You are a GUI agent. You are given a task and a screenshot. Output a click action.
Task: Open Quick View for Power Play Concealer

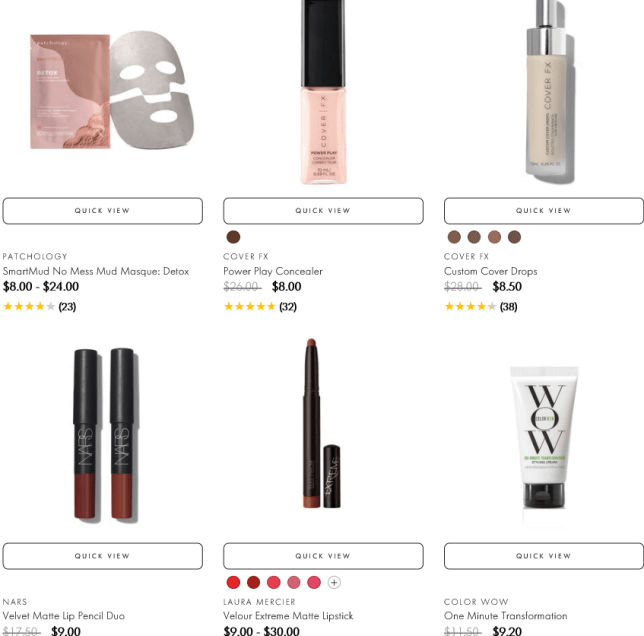click(x=323, y=211)
